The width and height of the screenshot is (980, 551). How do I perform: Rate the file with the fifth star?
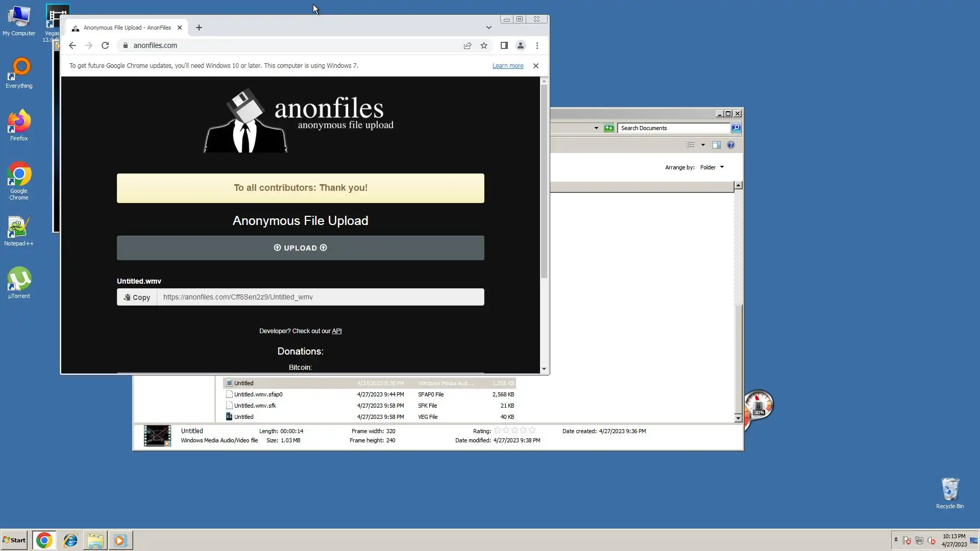pos(532,431)
